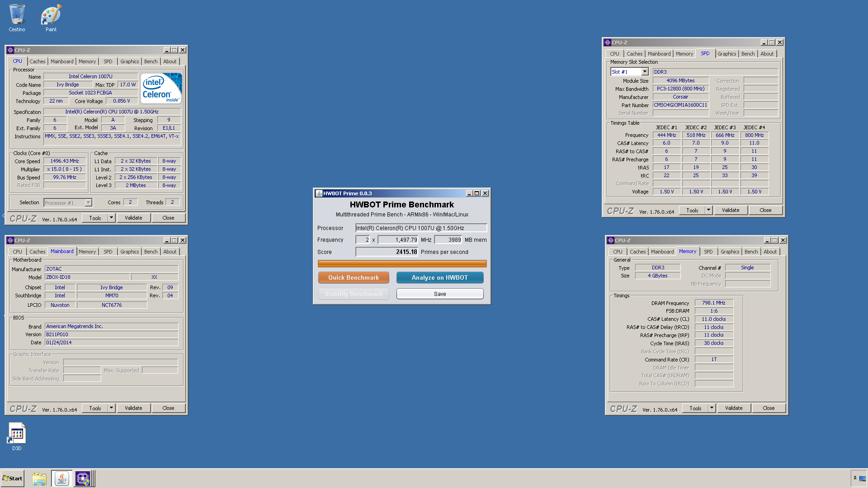Open file explorer from taskbar
Screen dimensions: 868x488
[x=39, y=479]
